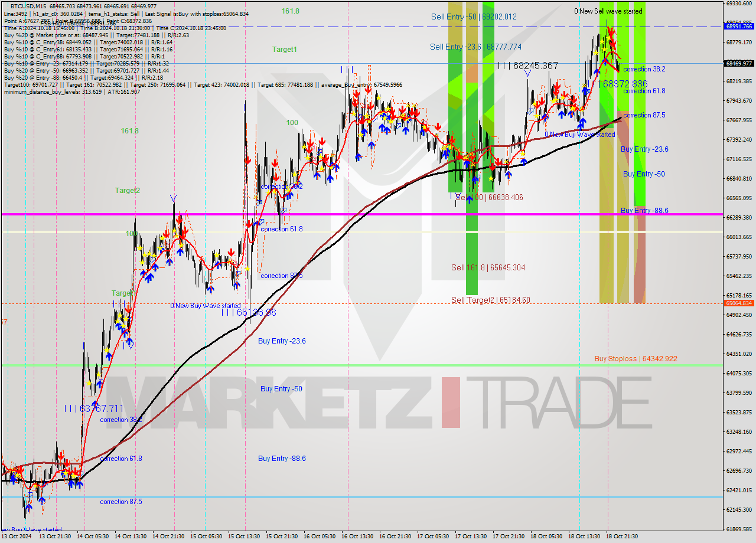Click the 'Buy Stoploss | 64342.922' label
The image size is (756, 543).
pos(636,358)
